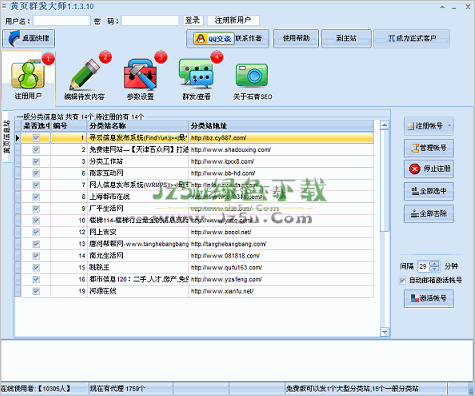The width and height of the screenshot is (475, 396).
Task: Toggle checkbox for row 3 分类工作站
Action: [36, 162]
